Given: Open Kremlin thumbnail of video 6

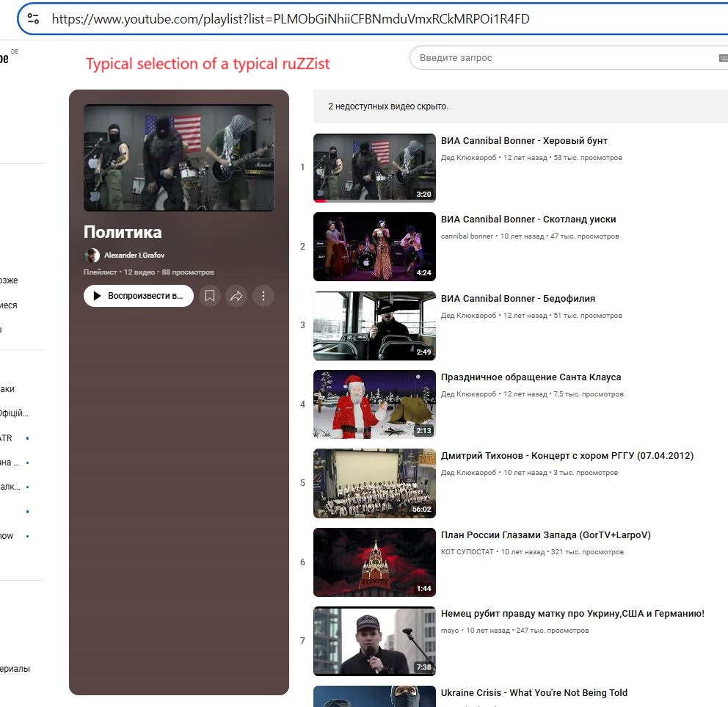Looking at the screenshot, I should [x=374, y=562].
